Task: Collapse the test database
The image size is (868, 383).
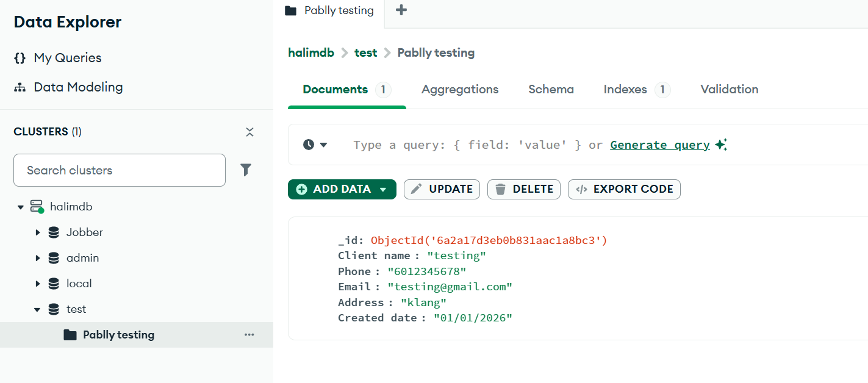Action: (38, 310)
